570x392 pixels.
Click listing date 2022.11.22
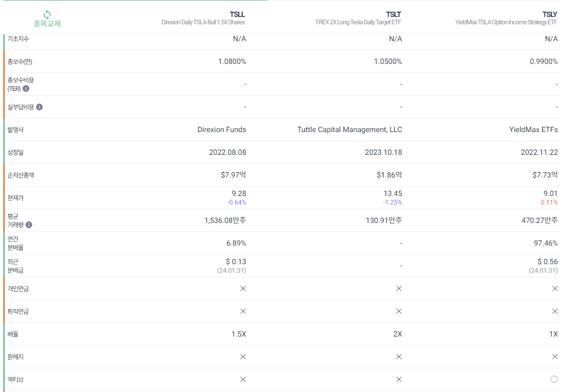pos(539,152)
